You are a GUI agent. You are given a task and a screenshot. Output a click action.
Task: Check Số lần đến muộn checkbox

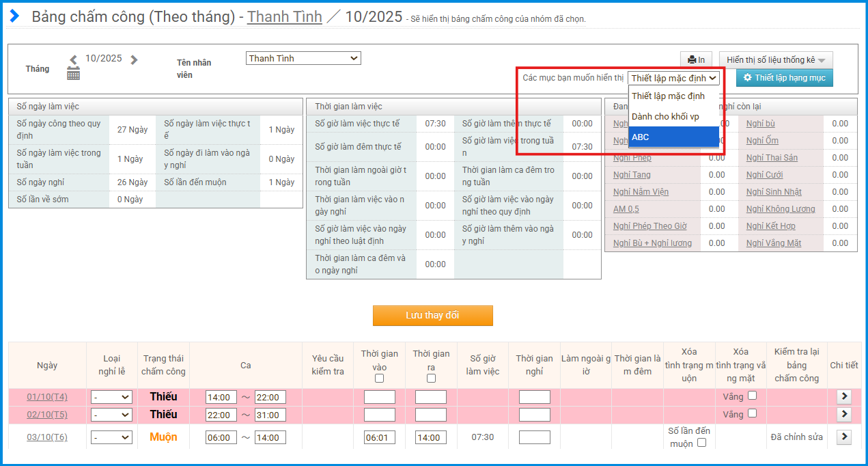tap(701, 443)
